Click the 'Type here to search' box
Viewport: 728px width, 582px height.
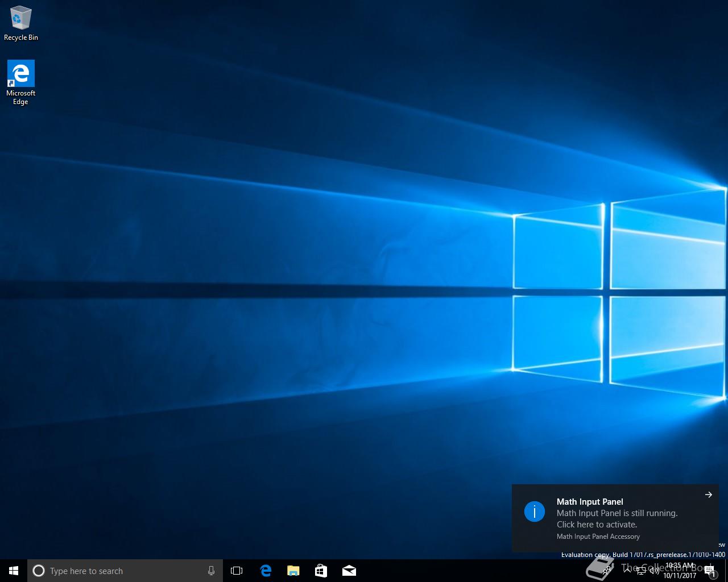pos(125,571)
